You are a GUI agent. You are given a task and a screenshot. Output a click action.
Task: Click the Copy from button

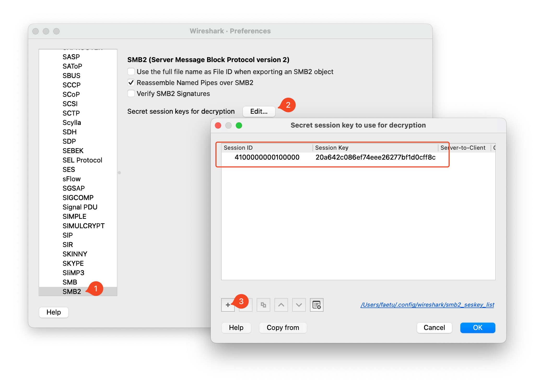click(283, 328)
